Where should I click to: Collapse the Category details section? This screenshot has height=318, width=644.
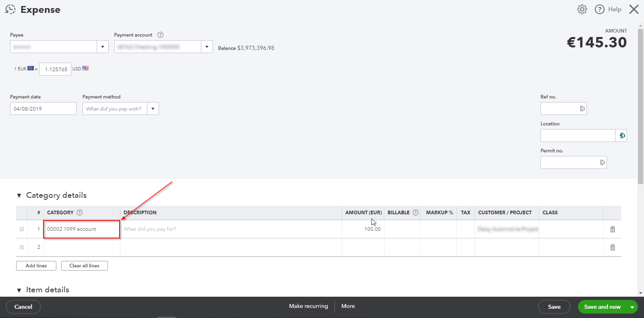[19, 195]
